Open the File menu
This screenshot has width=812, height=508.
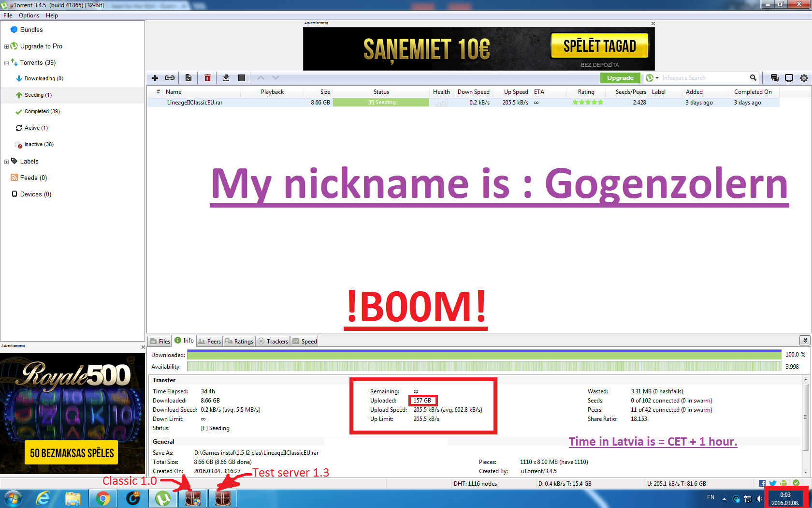(x=8, y=15)
